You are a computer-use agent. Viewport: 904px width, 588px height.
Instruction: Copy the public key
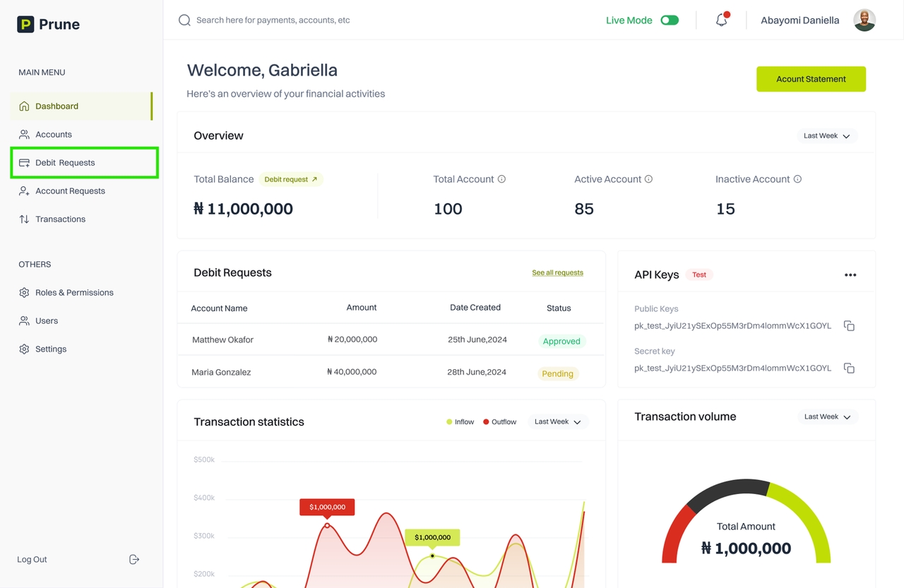tap(849, 326)
